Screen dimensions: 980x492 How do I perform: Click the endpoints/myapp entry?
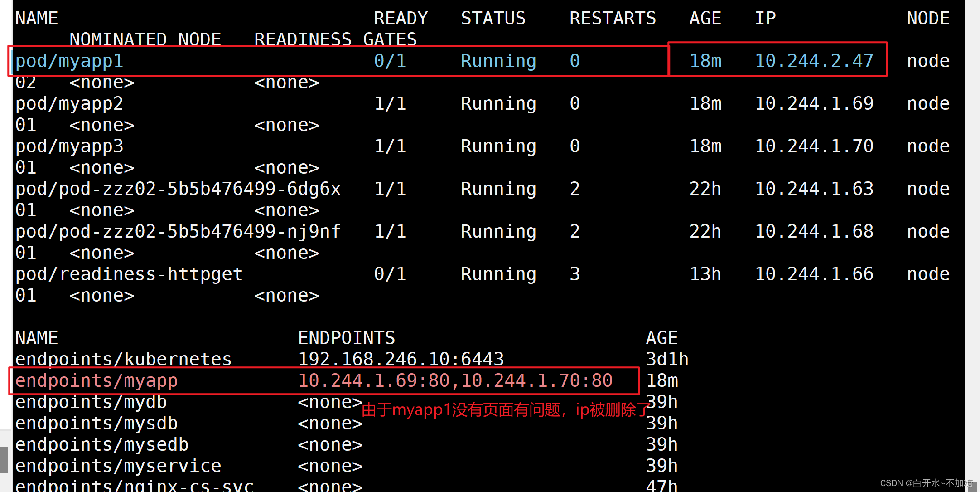pos(96,381)
